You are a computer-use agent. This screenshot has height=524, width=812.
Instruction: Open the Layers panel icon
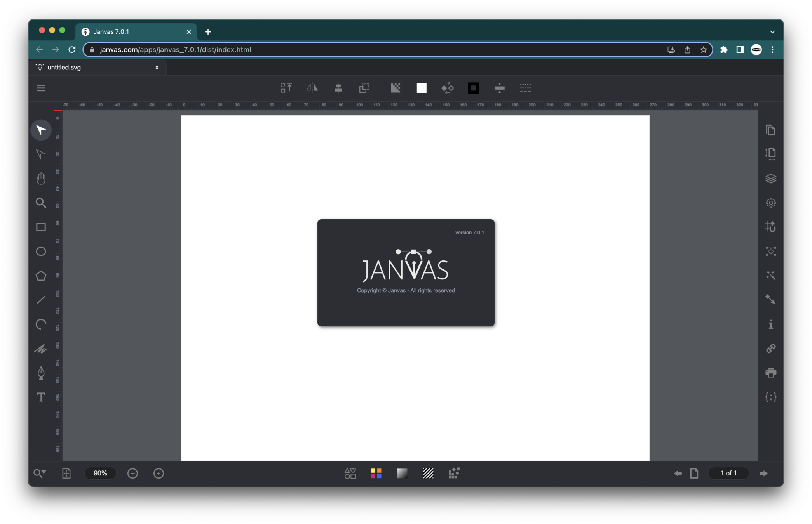(x=771, y=179)
